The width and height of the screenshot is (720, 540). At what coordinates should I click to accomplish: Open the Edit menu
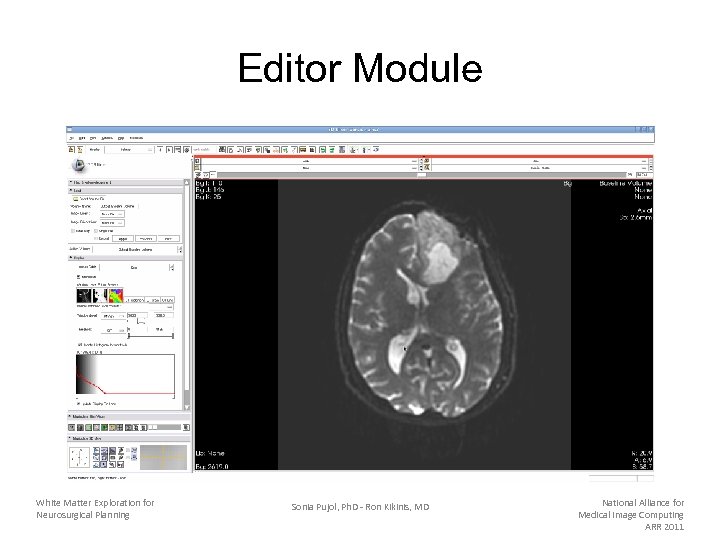point(82,138)
